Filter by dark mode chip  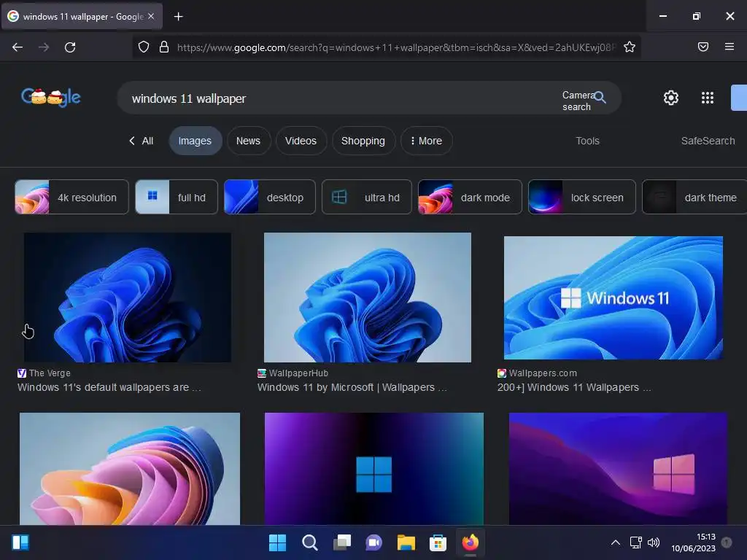pos(470,197)
